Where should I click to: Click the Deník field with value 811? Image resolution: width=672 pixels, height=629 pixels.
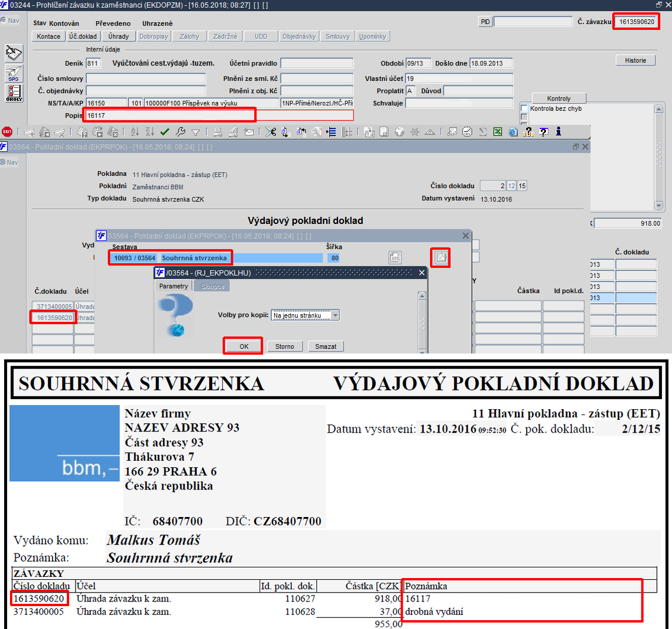click(x=93, y=63)
